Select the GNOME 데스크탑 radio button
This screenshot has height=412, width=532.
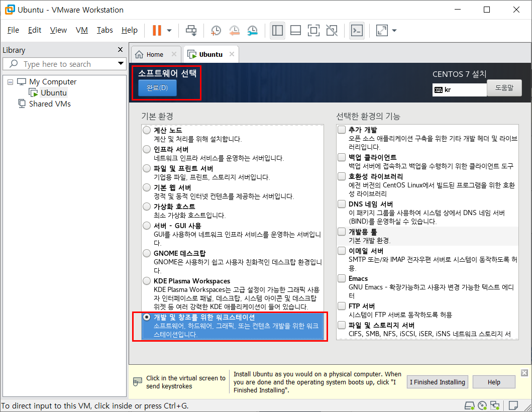pyautogui.click(x=147, y=253)
